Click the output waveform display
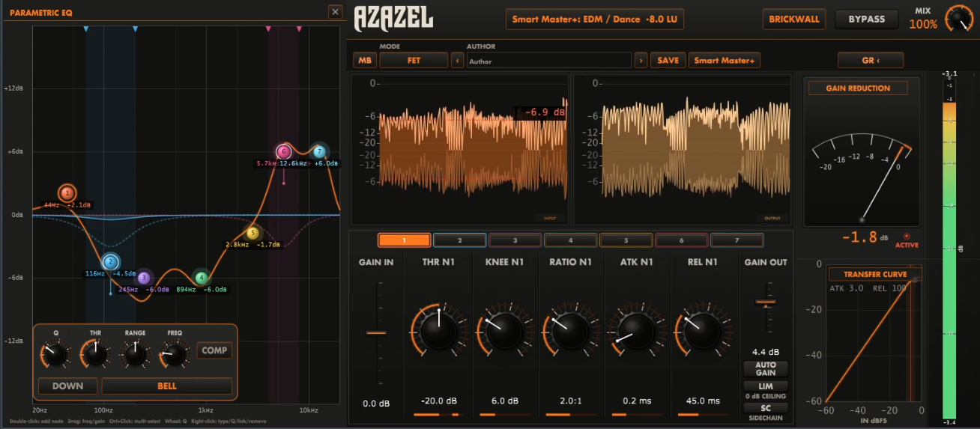Screen dimensions: 980x429 [x=683, y=150]
